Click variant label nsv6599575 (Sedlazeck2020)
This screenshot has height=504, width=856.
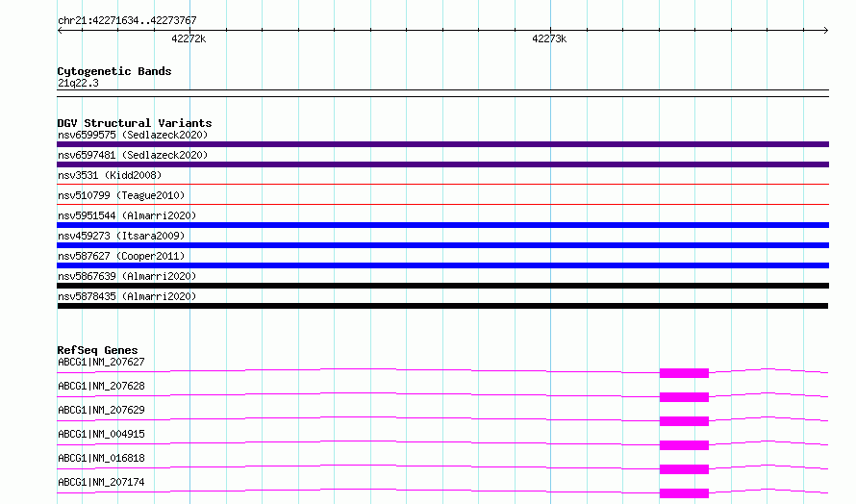133,135
